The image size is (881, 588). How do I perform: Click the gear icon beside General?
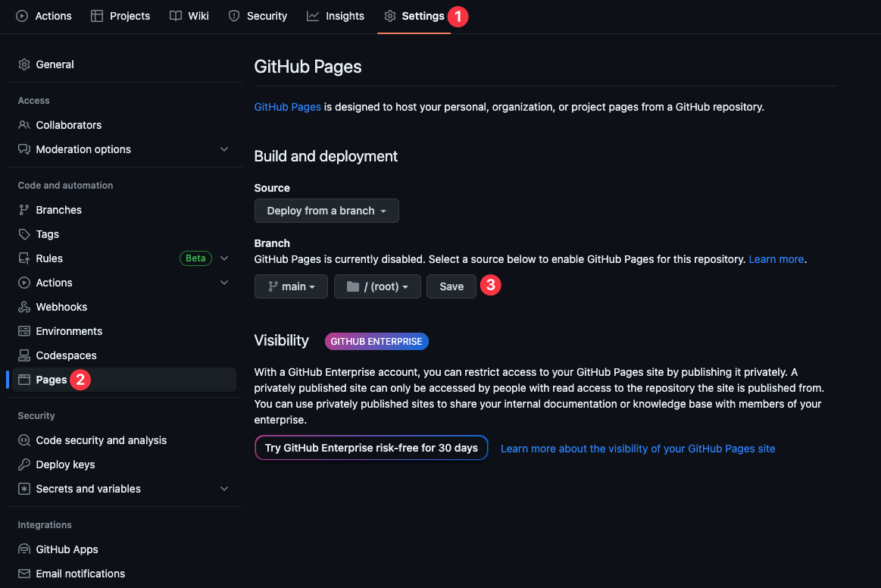click(x=24, y=64)
